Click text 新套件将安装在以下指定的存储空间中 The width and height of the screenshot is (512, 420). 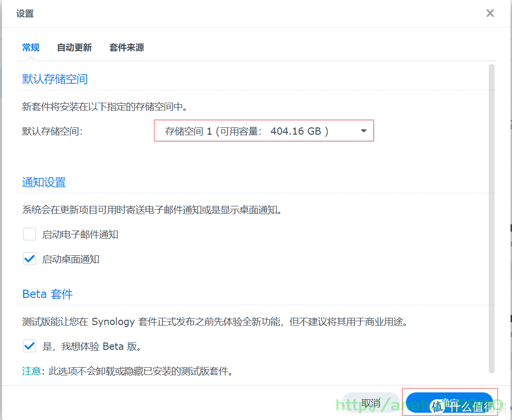[x=105, y=107]
